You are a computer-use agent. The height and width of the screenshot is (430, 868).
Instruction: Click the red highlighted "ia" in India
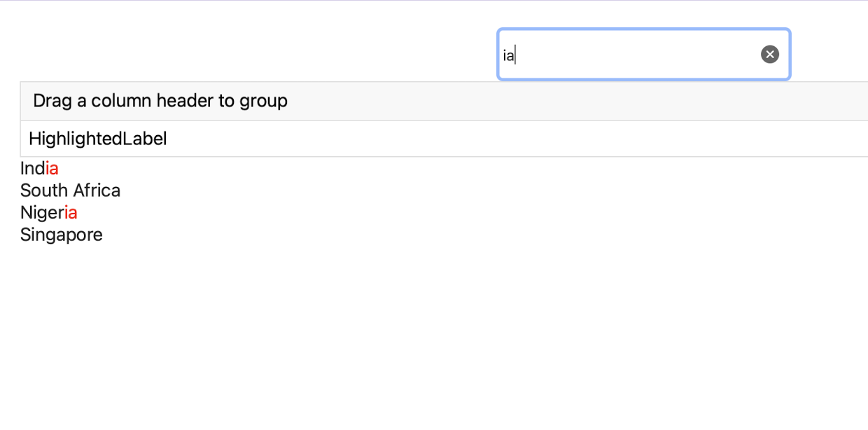(x=52, y=169)
